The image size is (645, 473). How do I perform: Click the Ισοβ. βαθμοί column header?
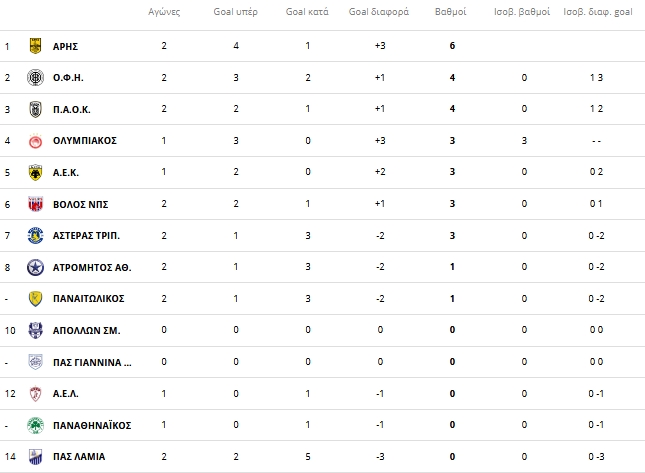522,12
